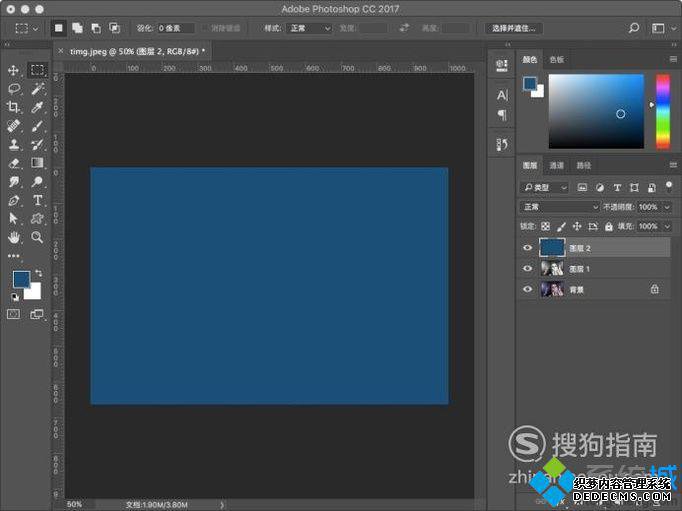Image resolution: width=682 pixels, height=511 pixels.
Task: Select the Move tool
Action: tap(13, 70)
